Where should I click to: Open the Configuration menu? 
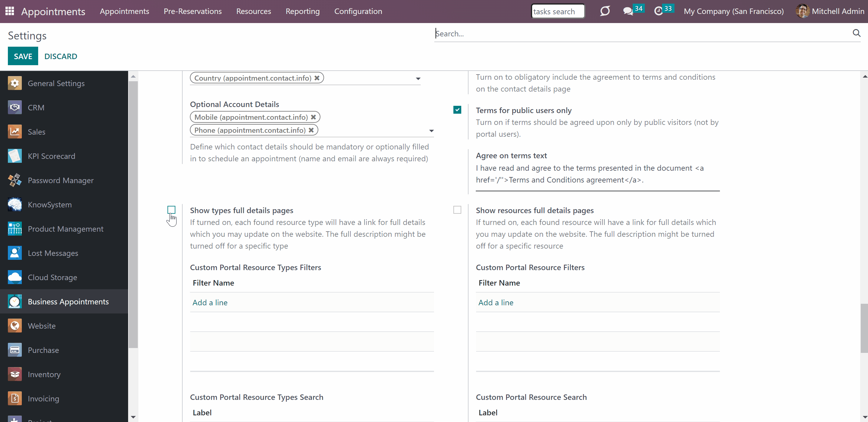(358, 11)
